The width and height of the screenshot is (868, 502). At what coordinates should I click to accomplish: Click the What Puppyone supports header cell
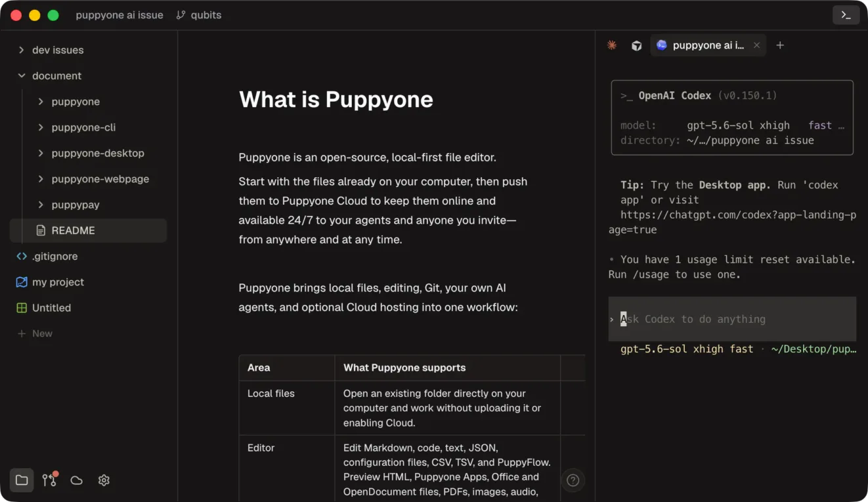(447, 367)
